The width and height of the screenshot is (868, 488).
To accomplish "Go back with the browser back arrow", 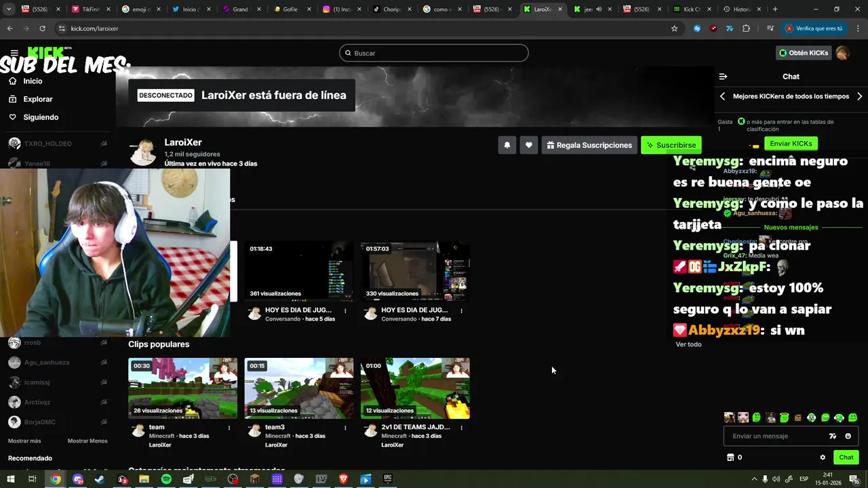I will coord(9,28).
